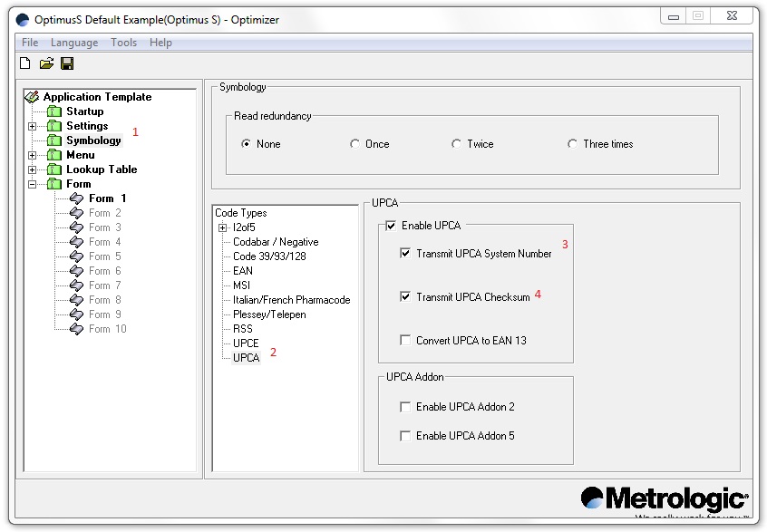Screen dimensions: 767x532
Task: Click the Form 10 arrow icon
Action: point(76,329)
